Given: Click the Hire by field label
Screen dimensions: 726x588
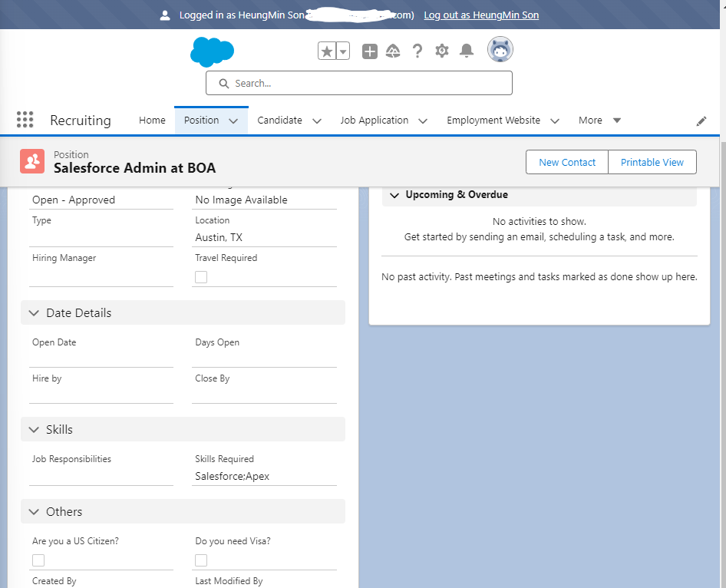Looking at the screenshot, I should [47, 378].
